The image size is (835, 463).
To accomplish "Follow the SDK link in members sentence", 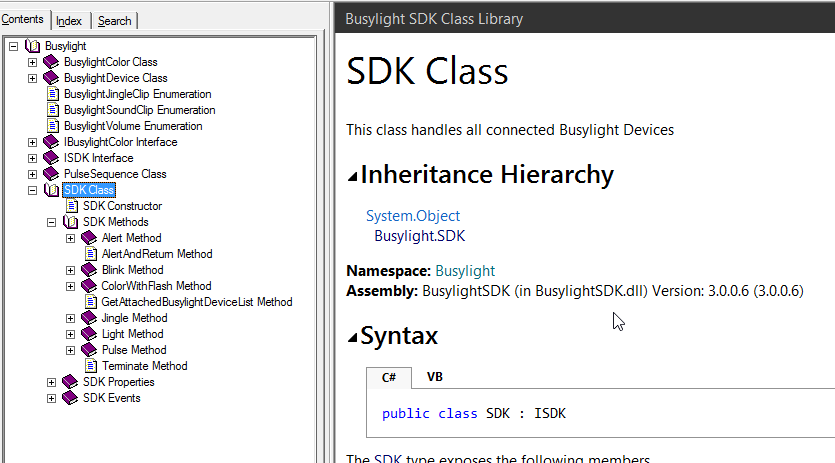I will pos(388,459).
